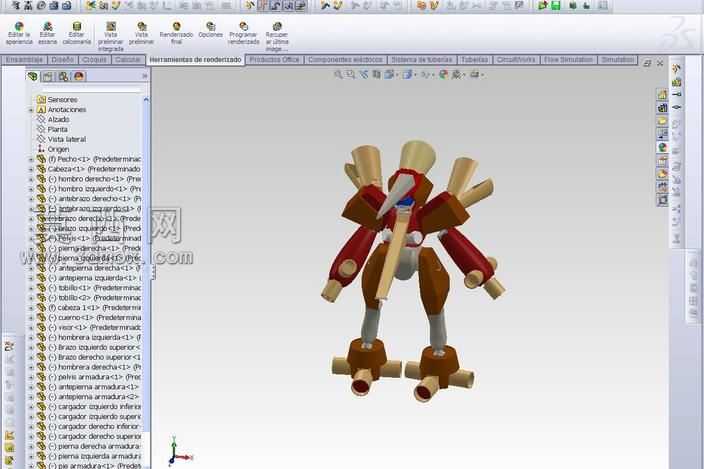Select pelvis armadura<1> in tree

coord(88,377)
